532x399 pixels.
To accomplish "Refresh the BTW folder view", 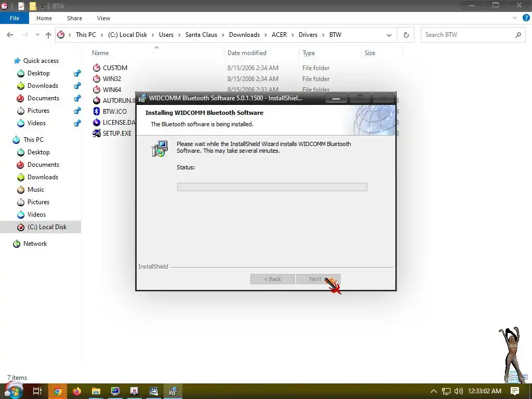I will [406, 35].
